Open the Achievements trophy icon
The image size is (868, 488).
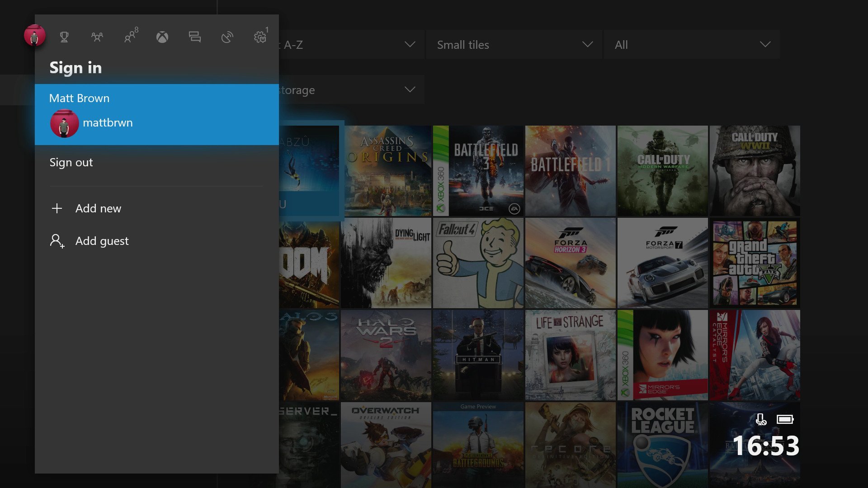(66, 35)
